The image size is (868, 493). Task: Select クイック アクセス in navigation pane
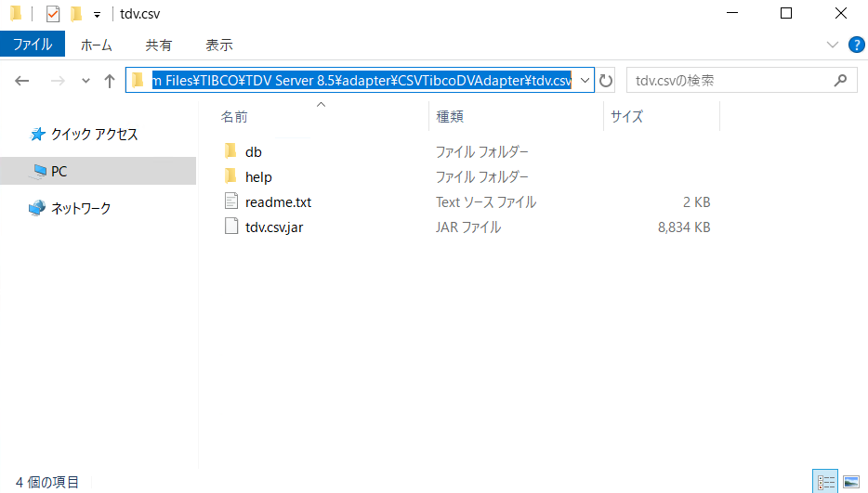point(94,134)
